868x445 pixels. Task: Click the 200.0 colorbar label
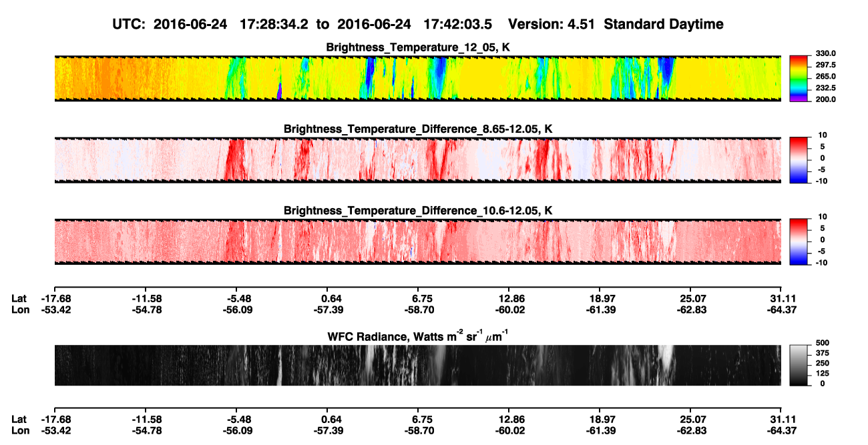pos(825,99)
